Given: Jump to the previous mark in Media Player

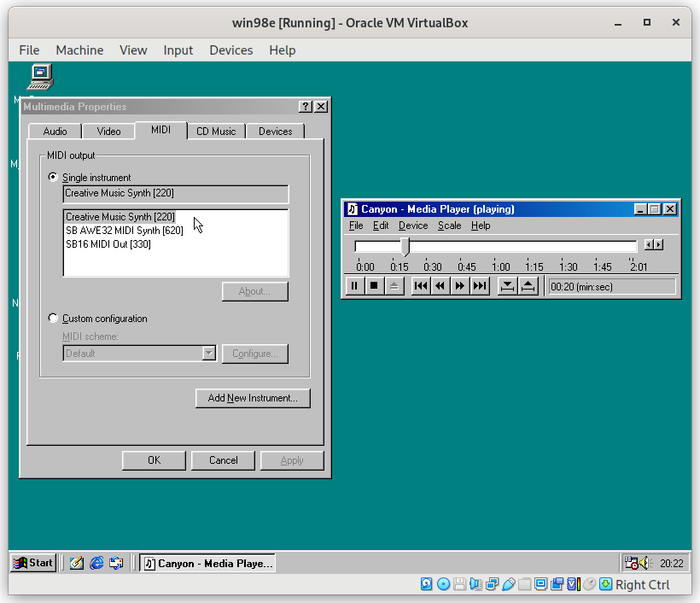Looking at the screenshot, I should coord(421,286).
